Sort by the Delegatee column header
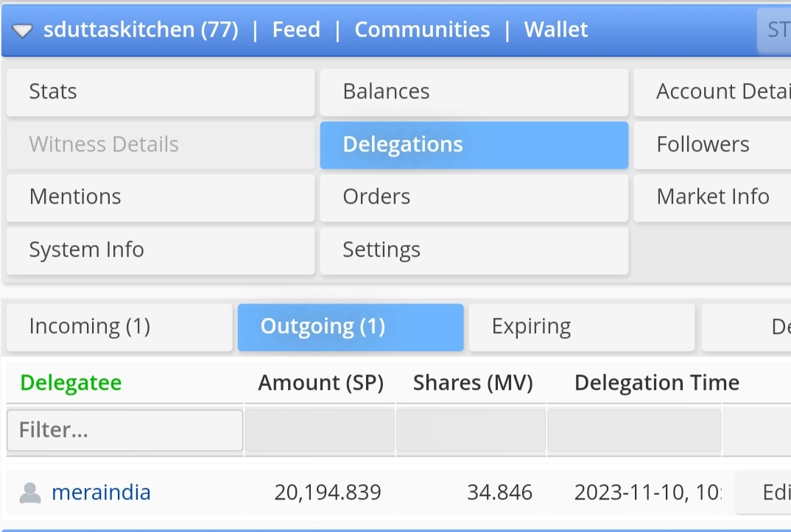Image resolution: width=791 pixels, height=532 pixels. [71, 383]
